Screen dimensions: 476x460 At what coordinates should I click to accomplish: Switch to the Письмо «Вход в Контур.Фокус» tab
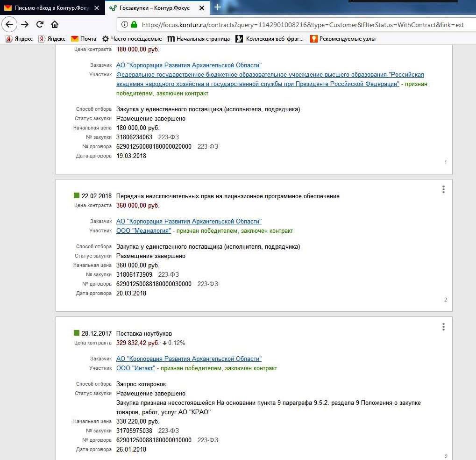52,8
